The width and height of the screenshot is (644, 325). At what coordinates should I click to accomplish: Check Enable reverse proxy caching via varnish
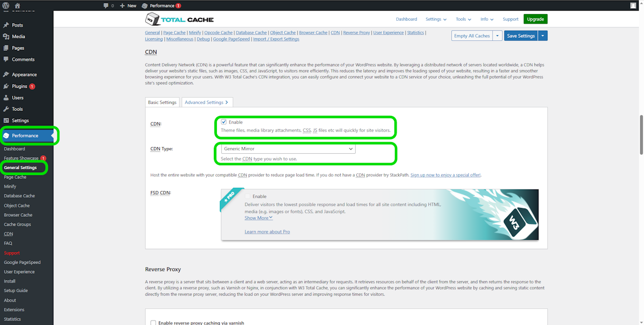[x=153, y=323]
